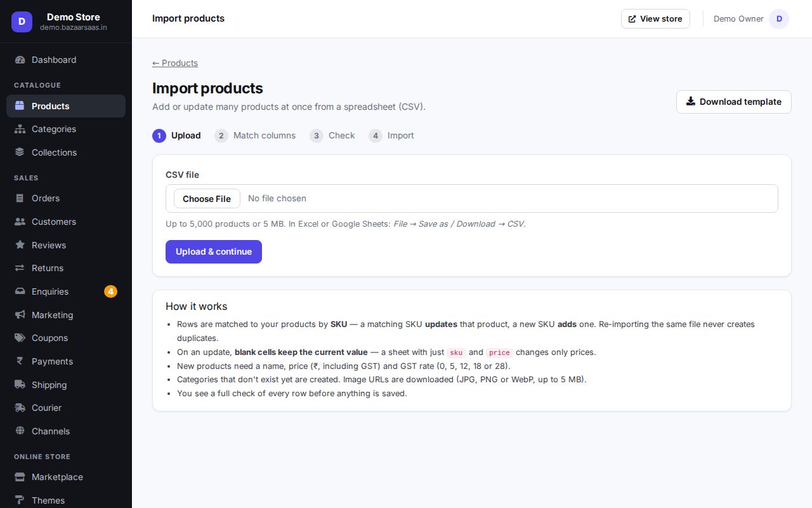Viewport: 812px width, 508px height.
Task: Click the Channels globe icon
Action: pos(20,431)
